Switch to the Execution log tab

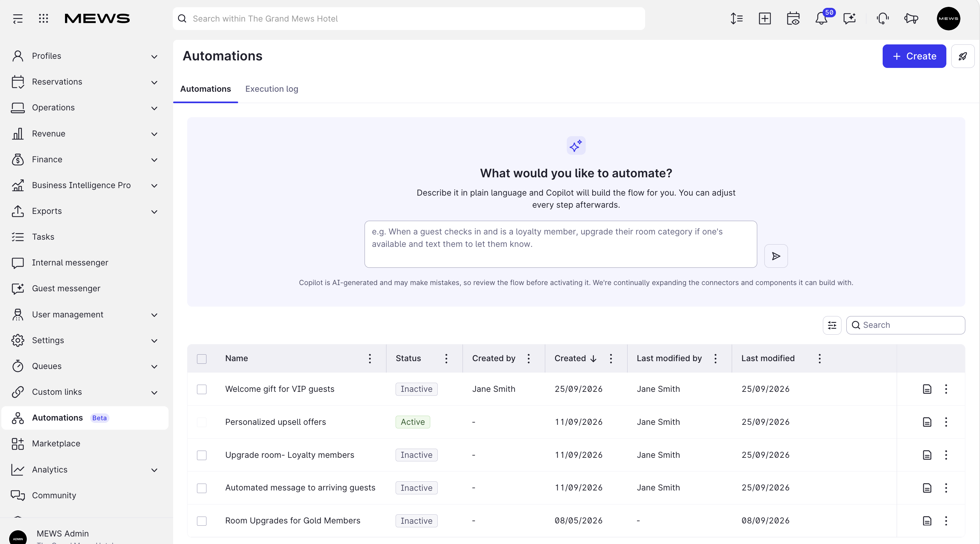pos(272,89)
